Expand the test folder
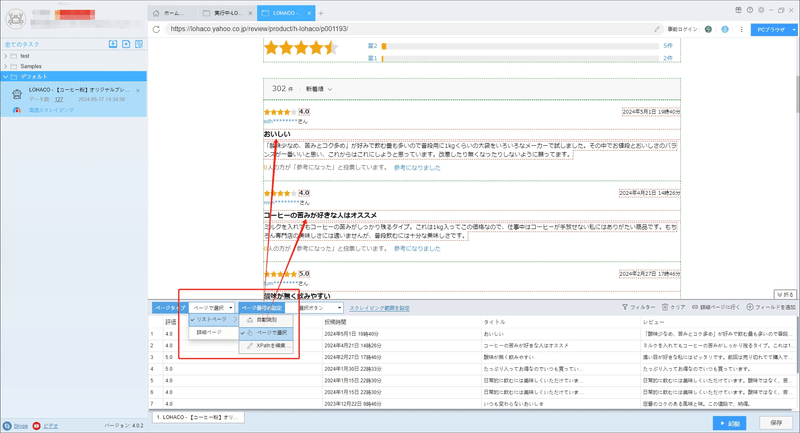The width and height of the screenshot is (800, 433). pyautogui.click(x=6, y=56)
